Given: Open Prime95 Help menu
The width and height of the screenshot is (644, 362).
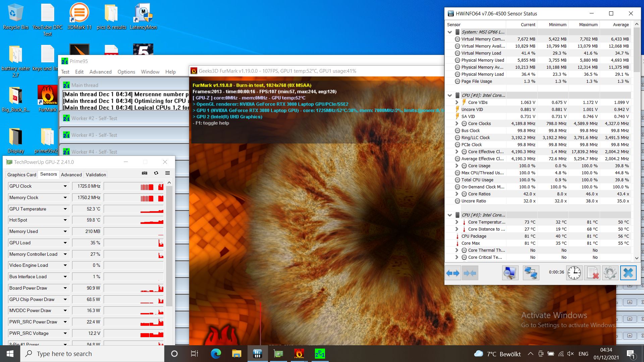Looking at the screenshot, I should point(170,72).
